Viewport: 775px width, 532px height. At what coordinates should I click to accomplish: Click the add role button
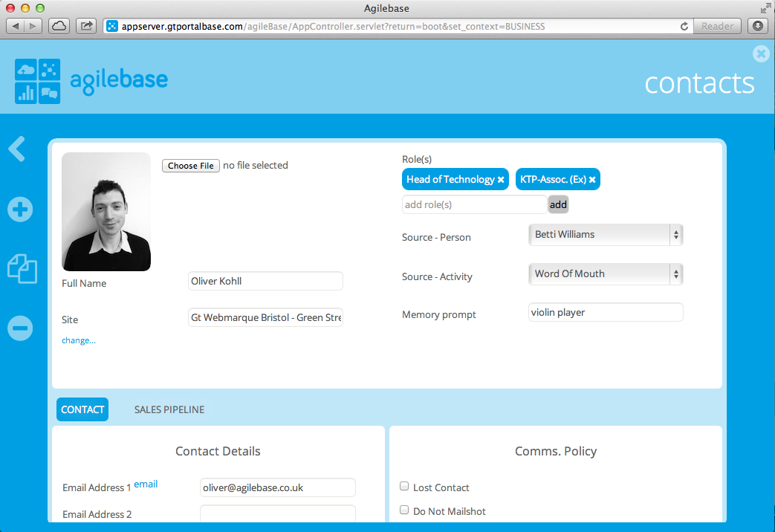[x=558, y=204]
